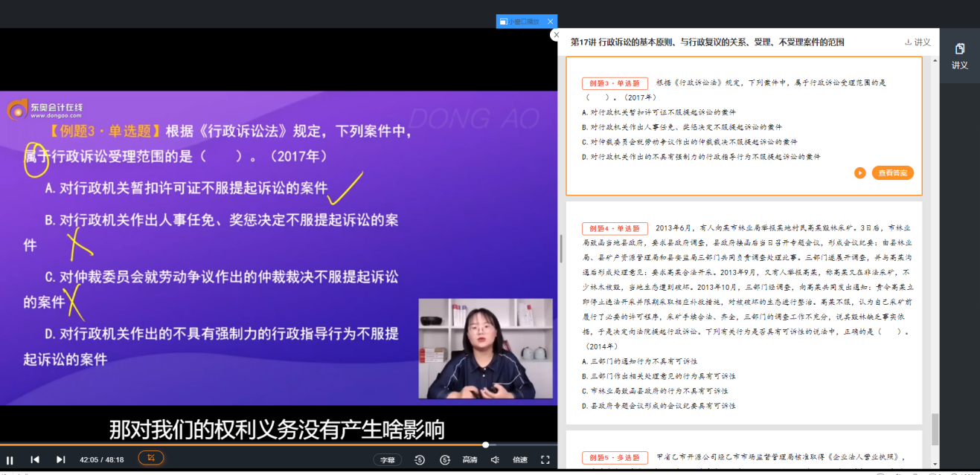Skip to the next video
Viewport: 980px width, 475px height.
pyautogui.click(x=61, y=459)
